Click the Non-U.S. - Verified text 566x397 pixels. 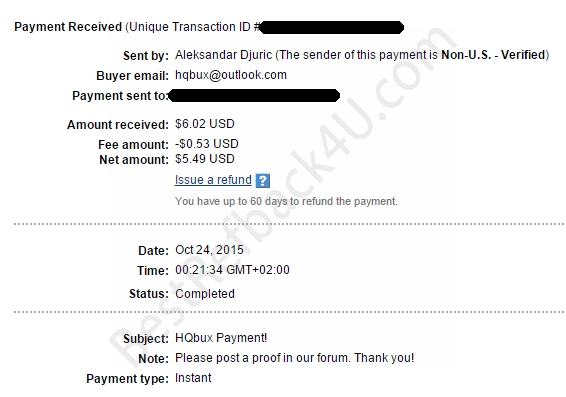point(493,55)
